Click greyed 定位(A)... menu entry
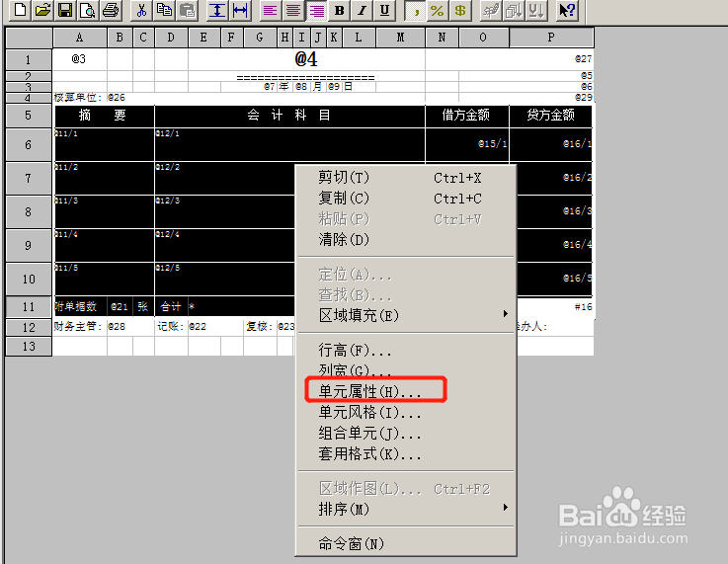 [x=406, y=275]
